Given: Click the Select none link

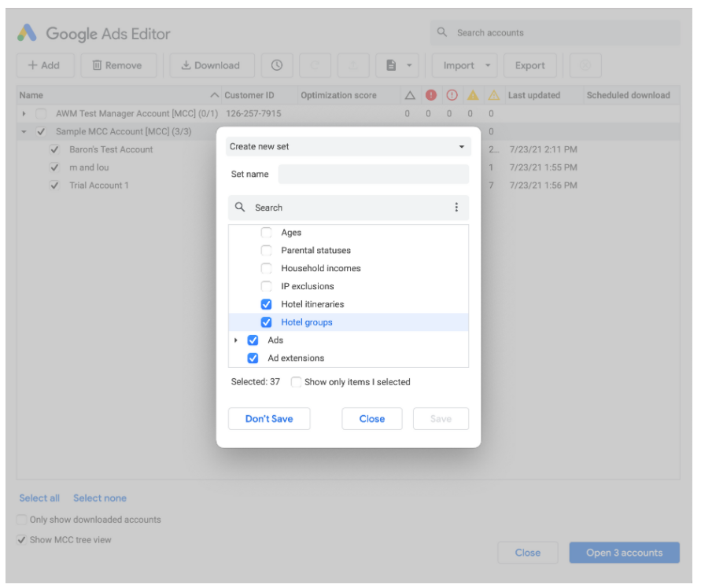Looking at the screenshot, I should (x=100, y=498).
